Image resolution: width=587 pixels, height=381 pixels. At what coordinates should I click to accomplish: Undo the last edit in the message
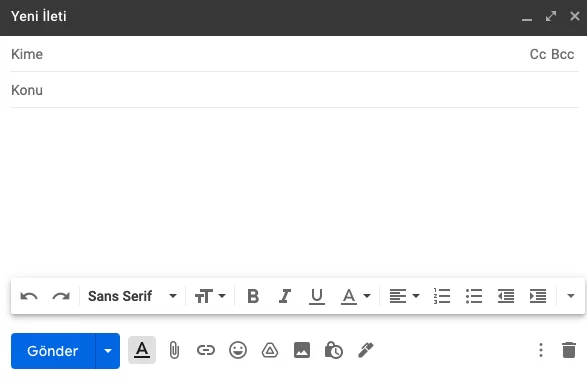coord(29,296)
